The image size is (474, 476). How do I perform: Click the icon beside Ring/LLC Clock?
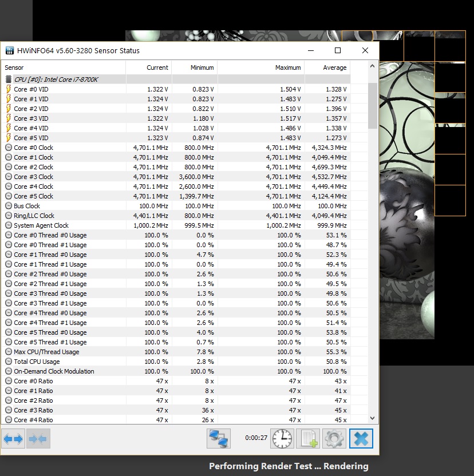coord(9,216)
